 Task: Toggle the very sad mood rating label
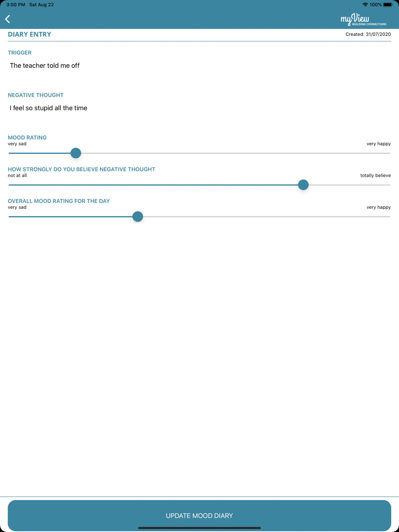[x=17, y=143]
